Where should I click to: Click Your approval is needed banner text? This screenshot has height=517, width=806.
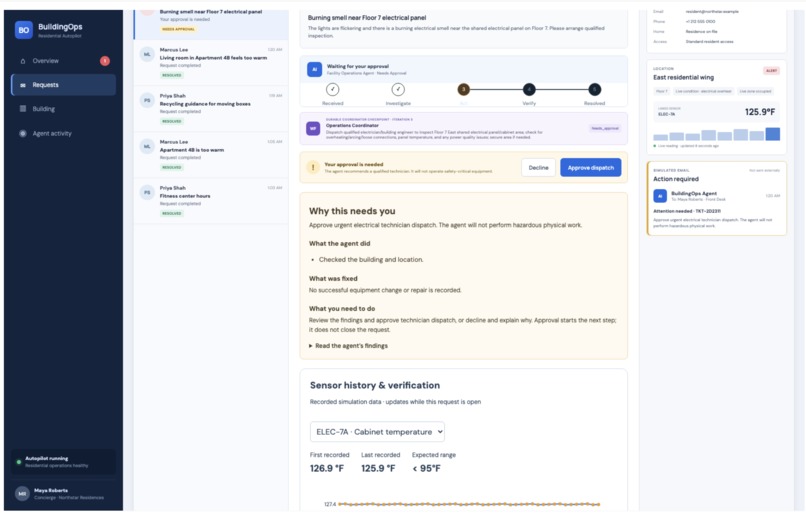354,164
